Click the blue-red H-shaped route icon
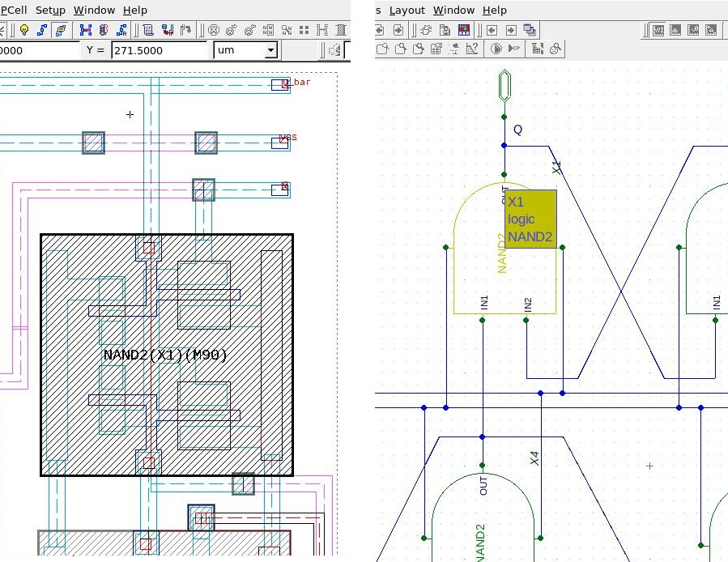Viewport: 728px width, 562px height. coord(85,31)
